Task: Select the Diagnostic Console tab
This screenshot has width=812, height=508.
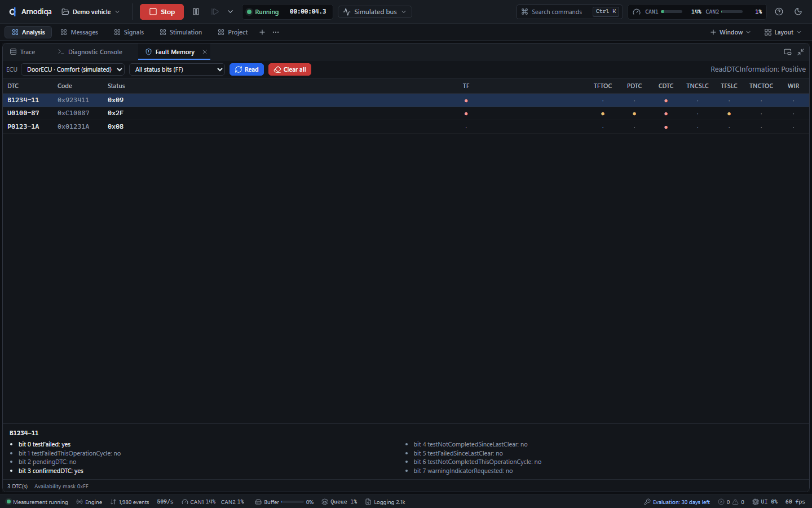Action: (90, 52)
